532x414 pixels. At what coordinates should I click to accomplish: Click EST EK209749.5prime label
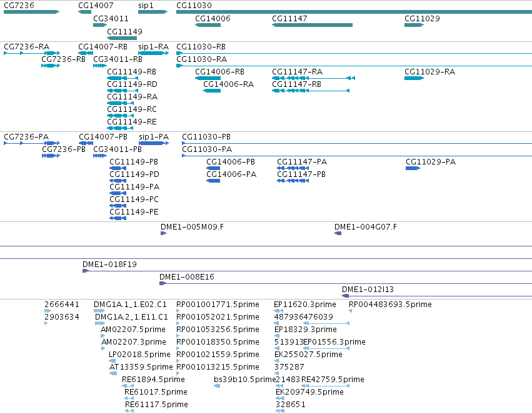tap(309, 392)
